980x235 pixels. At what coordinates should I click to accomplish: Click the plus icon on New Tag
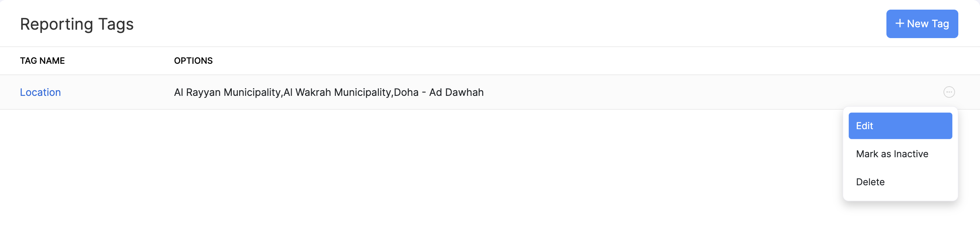point(900,24)
